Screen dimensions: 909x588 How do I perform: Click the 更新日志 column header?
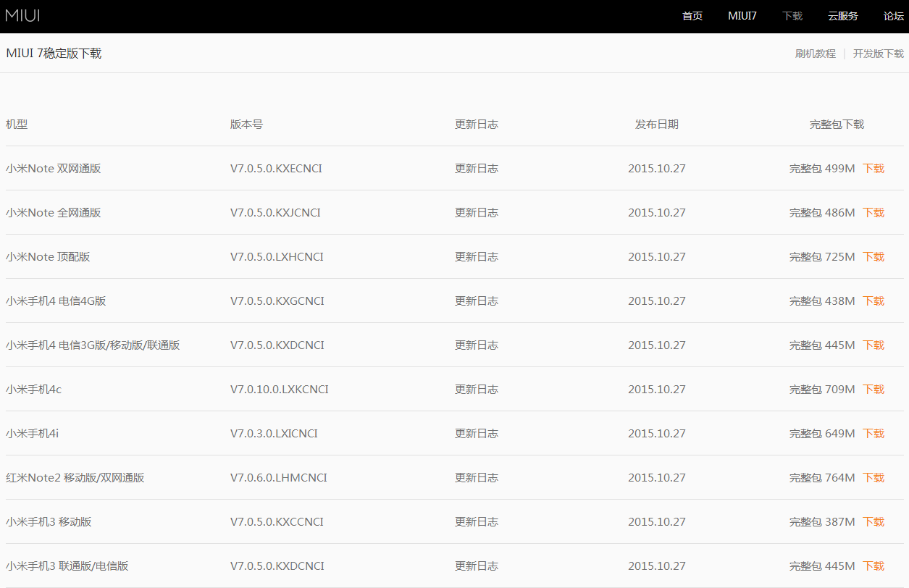coord(477,125)
